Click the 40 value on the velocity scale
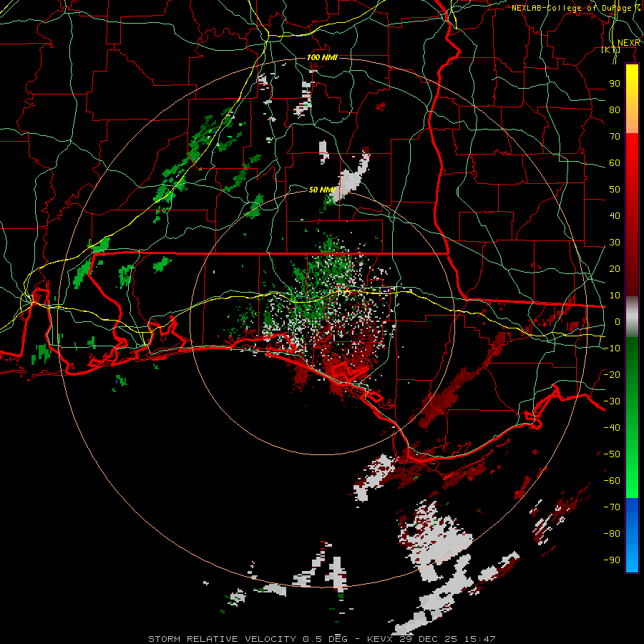The width and height of the screenshot is (644, 644). point(615,215)
